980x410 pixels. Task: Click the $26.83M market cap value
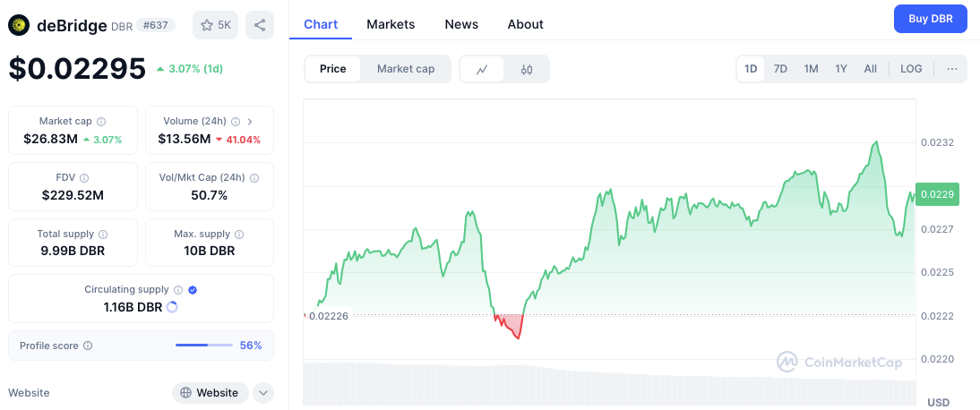click(51, 139)
